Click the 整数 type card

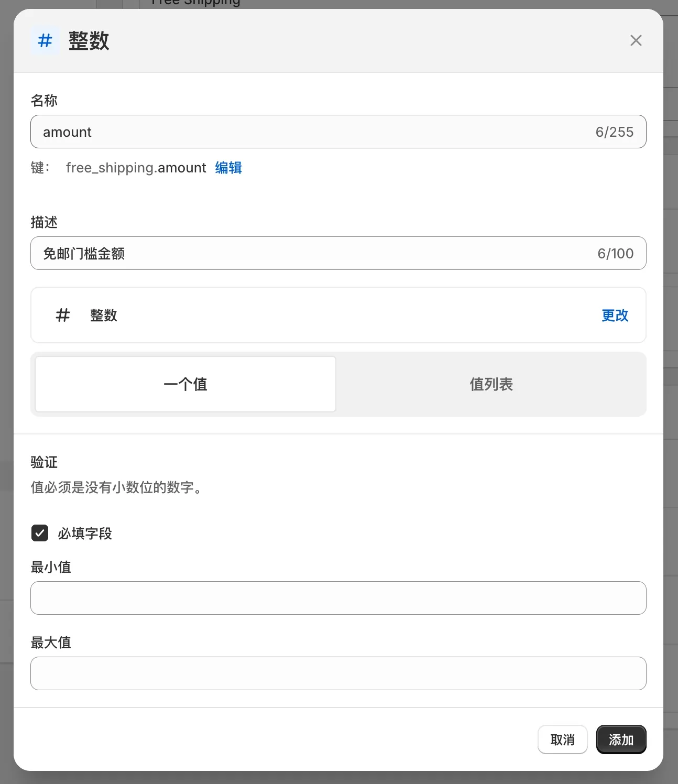(x=338, y=315)
